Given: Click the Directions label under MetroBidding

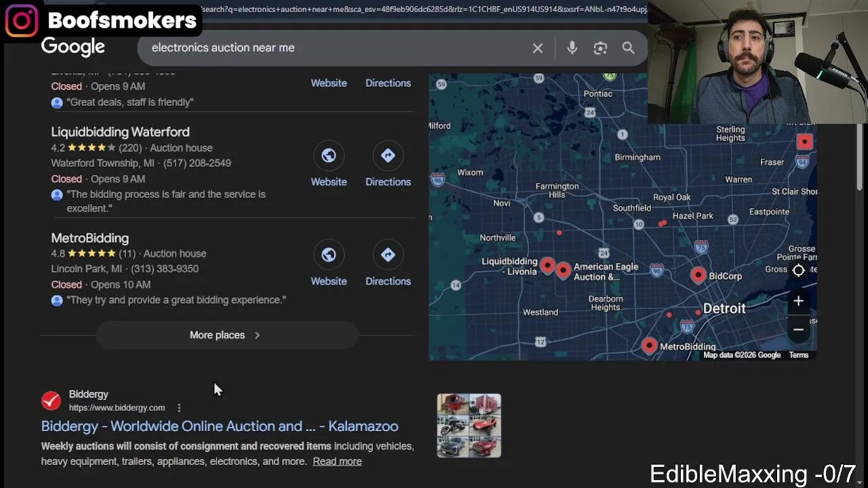Looking at the screenshot, I should pos(388,281).
